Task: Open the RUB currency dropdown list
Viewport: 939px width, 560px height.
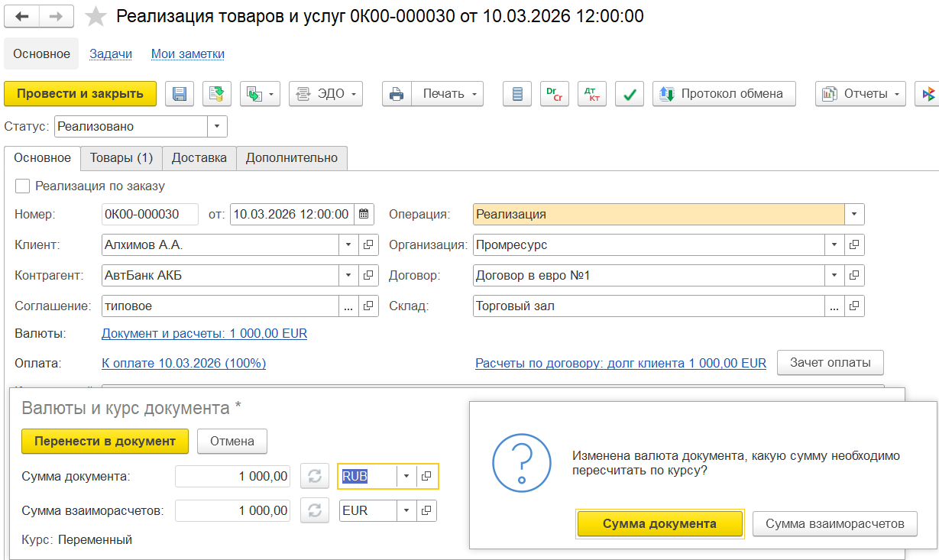Action: (x=406, y=476)
